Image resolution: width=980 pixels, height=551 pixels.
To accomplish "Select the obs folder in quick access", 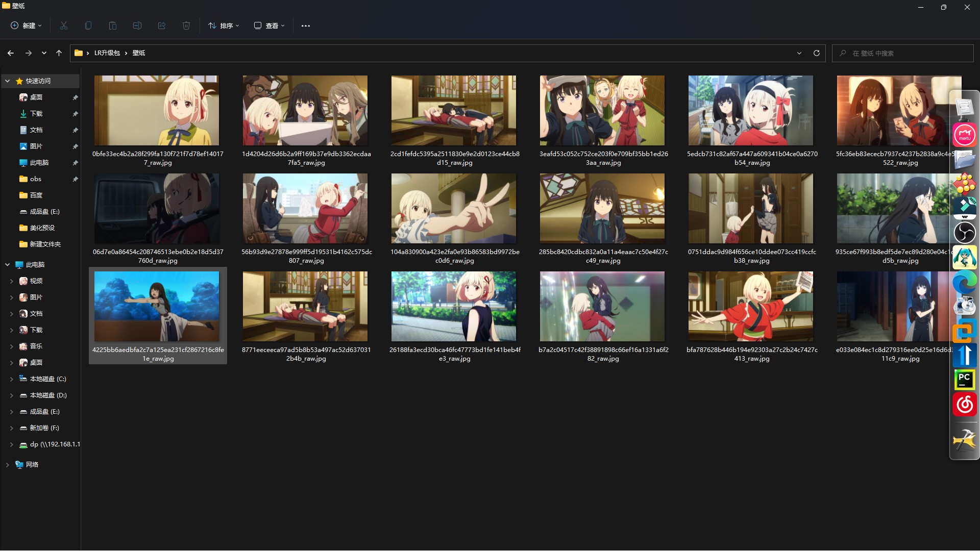I will point(35,179).
